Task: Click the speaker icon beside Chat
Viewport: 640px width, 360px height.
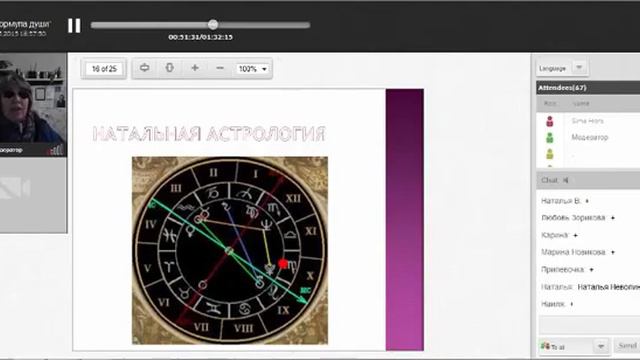Action: 566,180
